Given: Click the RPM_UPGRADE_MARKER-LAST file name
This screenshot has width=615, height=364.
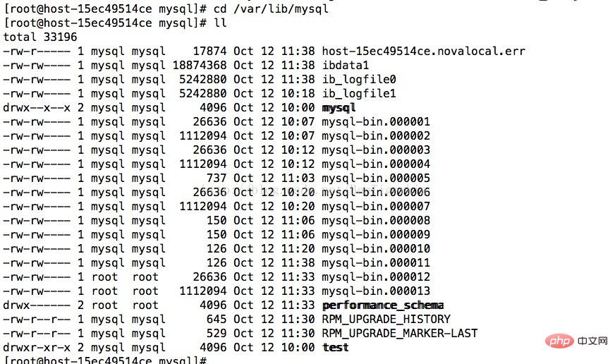Looking at the screenshot, I should click(x=400, y=334).
